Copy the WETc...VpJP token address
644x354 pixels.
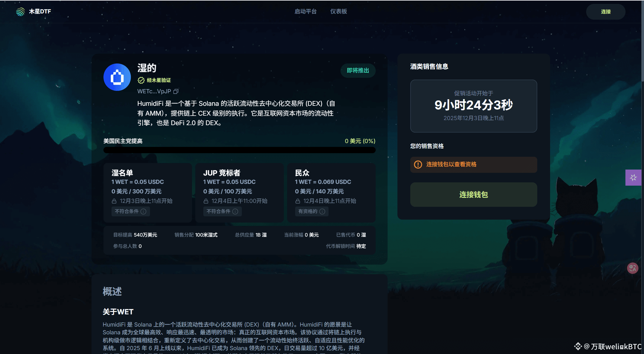[176, 91]
